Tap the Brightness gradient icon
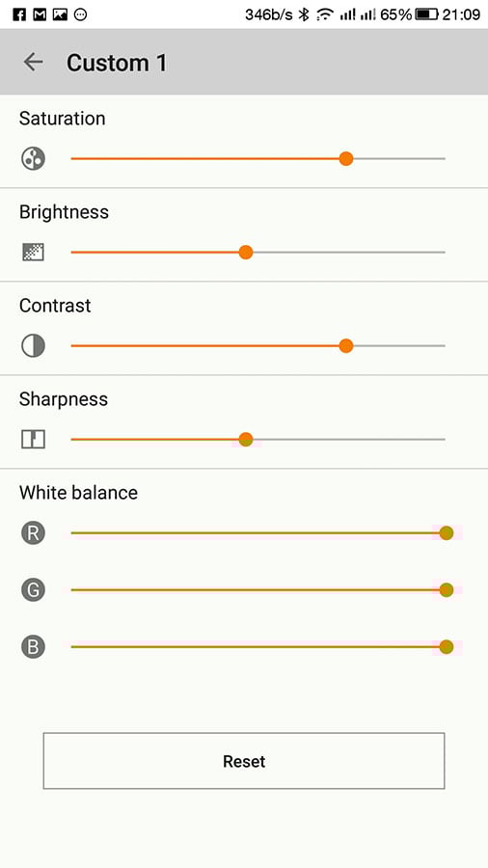The width and height of the screenshot is (488, 868). pyautogui.click(x=33, y=253)
